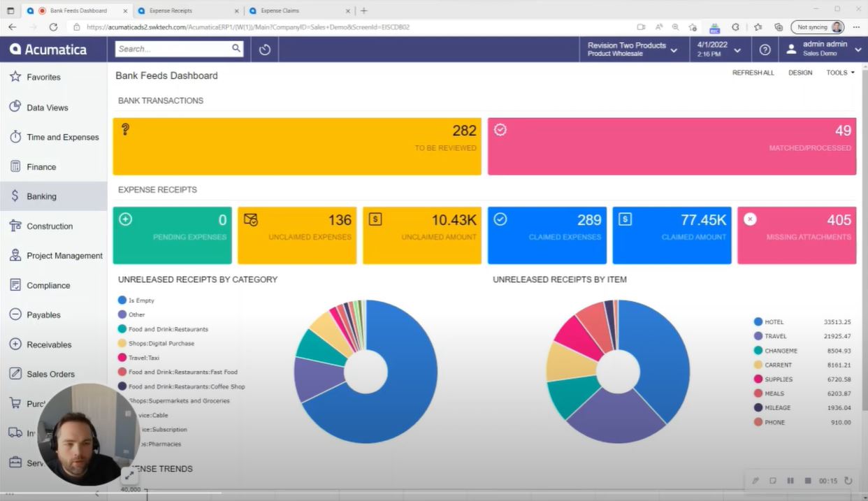The height and width of the screenshot is (501, 868).
Task: Click the browser address bar URL
Action: pos(247,27)
